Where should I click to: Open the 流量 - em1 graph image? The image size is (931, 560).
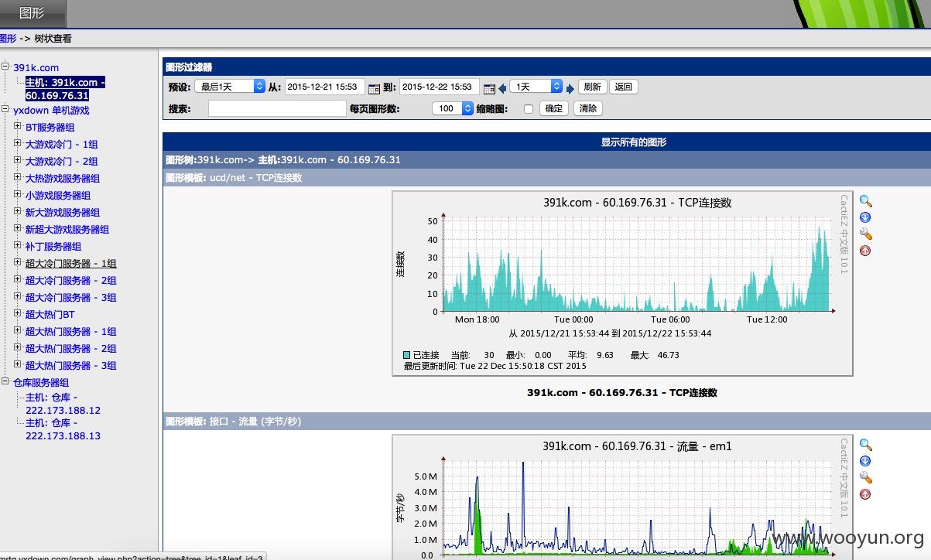click(622, 497)
